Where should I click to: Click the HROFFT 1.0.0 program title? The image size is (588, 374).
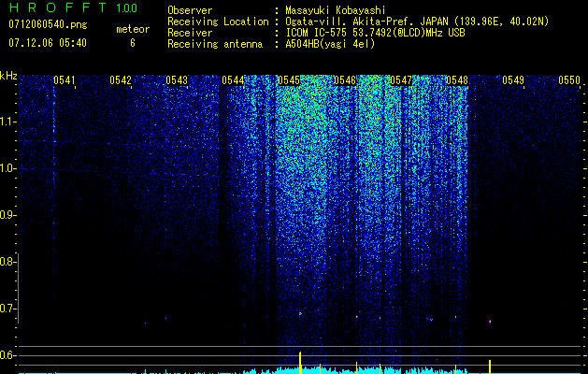coord(74,7)
